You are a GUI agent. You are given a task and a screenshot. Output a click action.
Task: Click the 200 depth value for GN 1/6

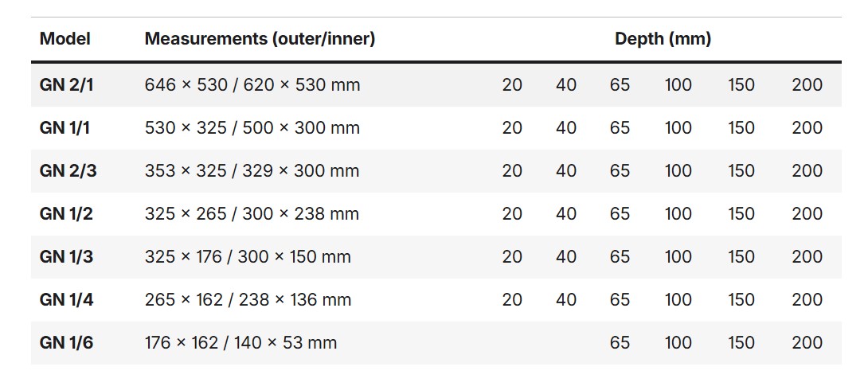tap(807, 342)
